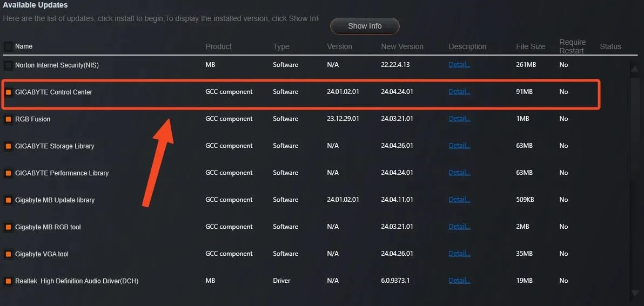Open the Detail link for Norton Internet Security
Image resolution: width=644 pixels, height=306 pixels.
coord(459,65)
